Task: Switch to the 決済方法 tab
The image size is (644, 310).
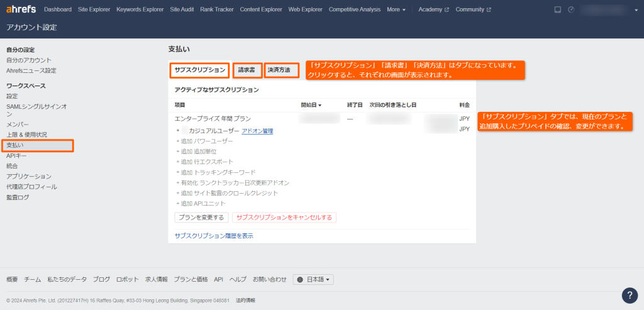Action: (279, 70)
